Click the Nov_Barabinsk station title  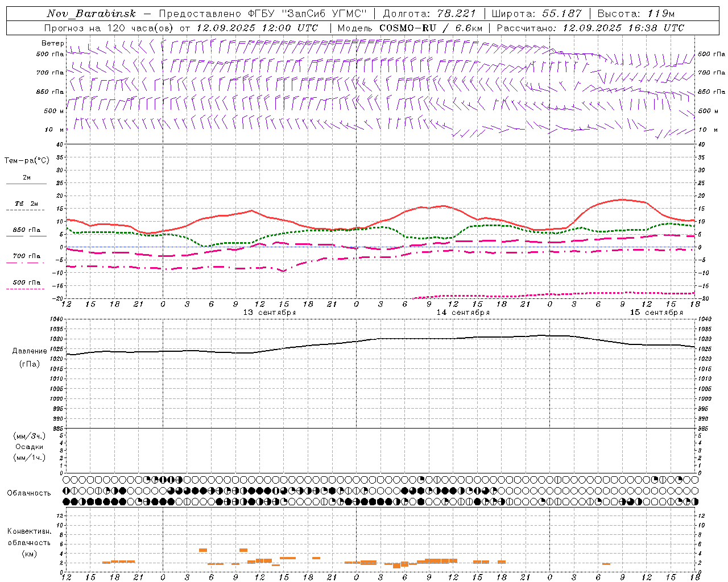tap(92, 14)
